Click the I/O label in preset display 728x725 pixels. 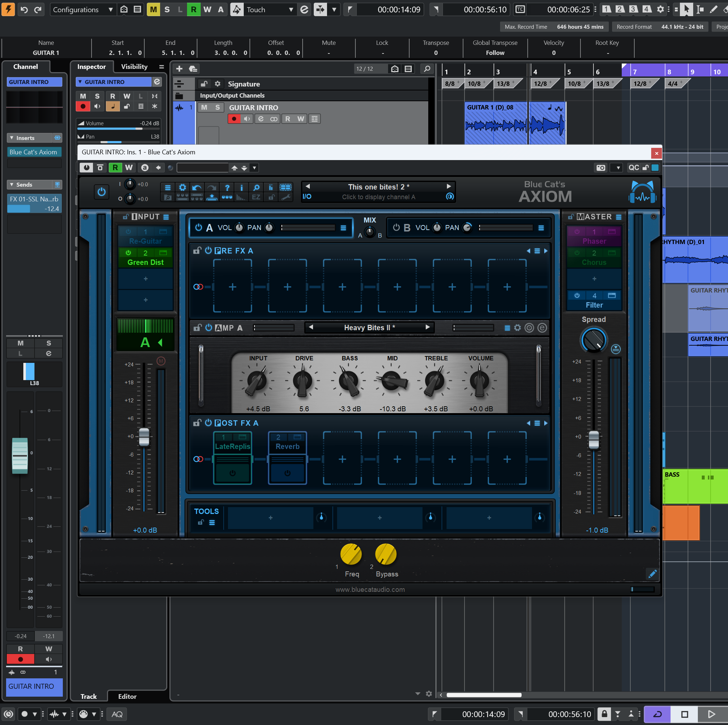pos(307,196)
